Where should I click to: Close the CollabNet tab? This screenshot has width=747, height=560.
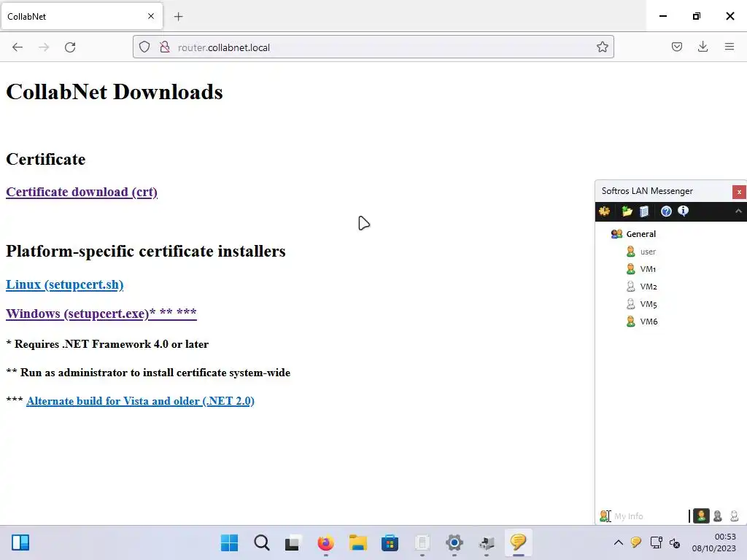151,16
